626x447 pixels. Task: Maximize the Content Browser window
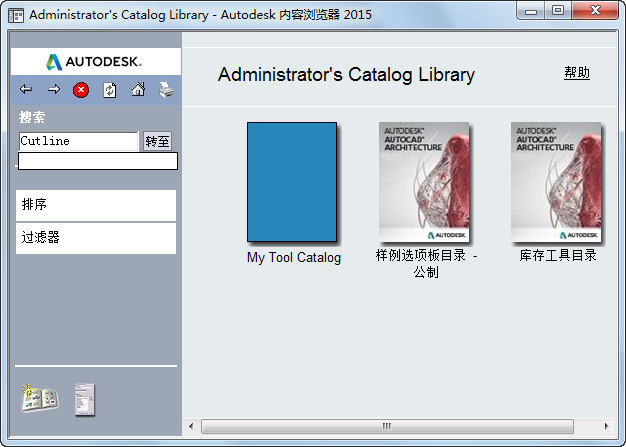coord(558,11)
